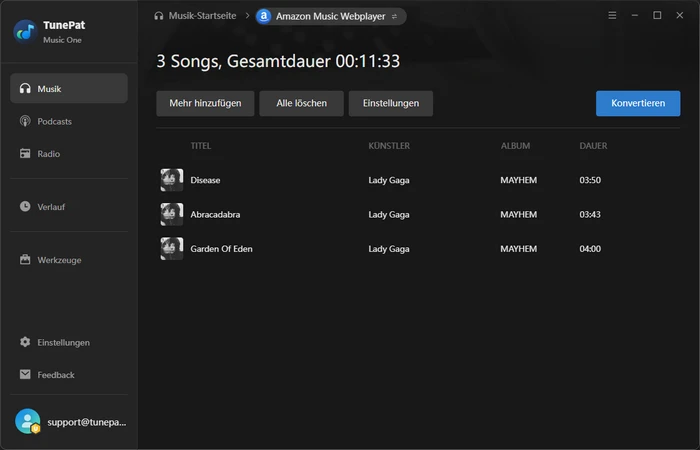Viewport: 700px width, 450px height.
Task: Click the Garden Of Eden album thumbnail
Action: click(172, 249)
